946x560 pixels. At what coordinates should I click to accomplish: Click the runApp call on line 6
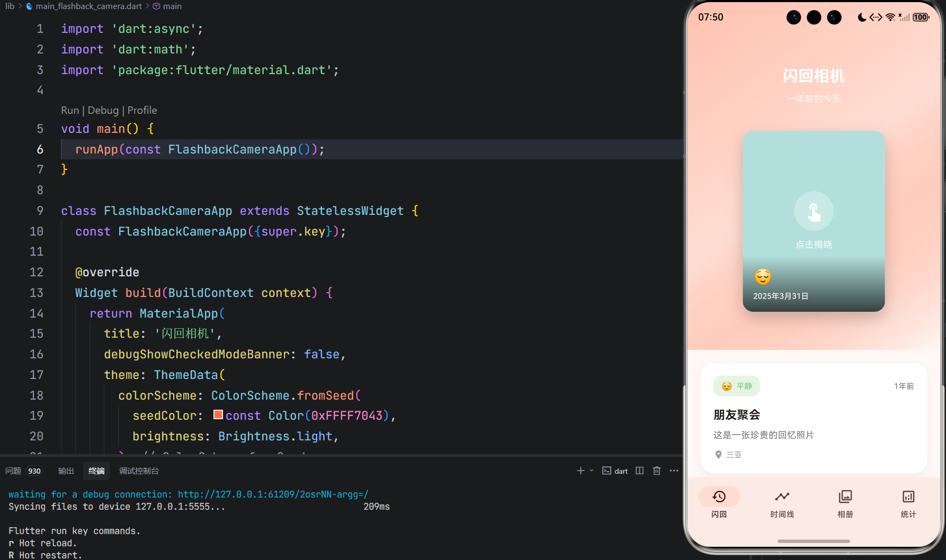[96, 149]
